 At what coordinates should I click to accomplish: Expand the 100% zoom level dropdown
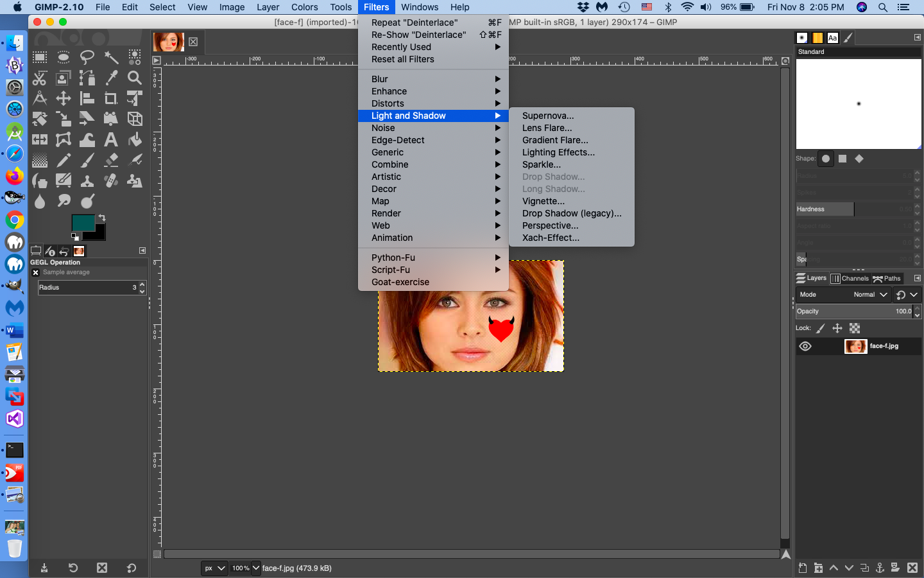point(246,568)
